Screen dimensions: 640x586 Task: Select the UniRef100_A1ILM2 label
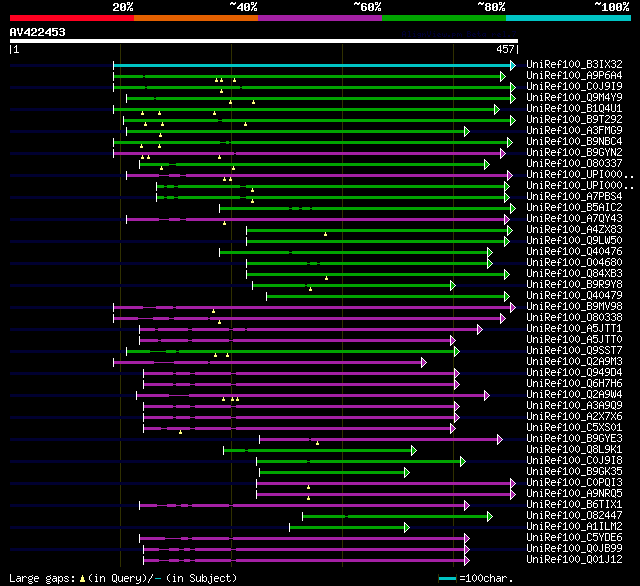click(x=574, y=527)
